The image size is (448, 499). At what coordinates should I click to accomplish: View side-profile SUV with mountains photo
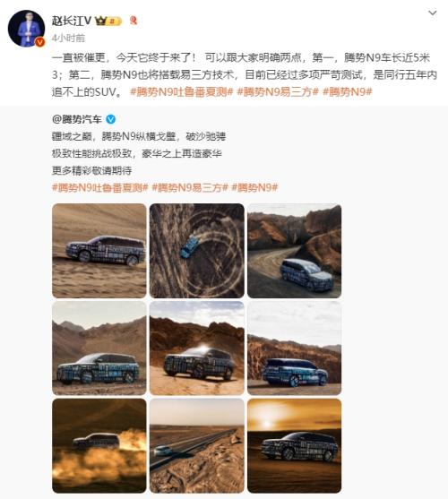(99, 348)
